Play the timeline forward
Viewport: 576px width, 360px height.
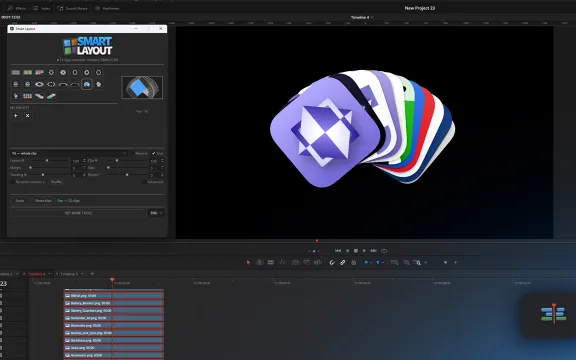[364, 251]
